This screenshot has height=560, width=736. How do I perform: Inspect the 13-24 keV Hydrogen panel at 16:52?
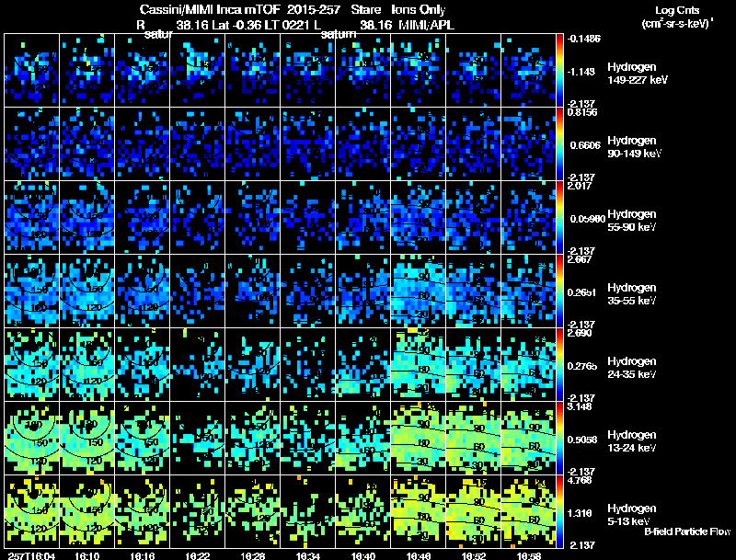click(474, 439)
